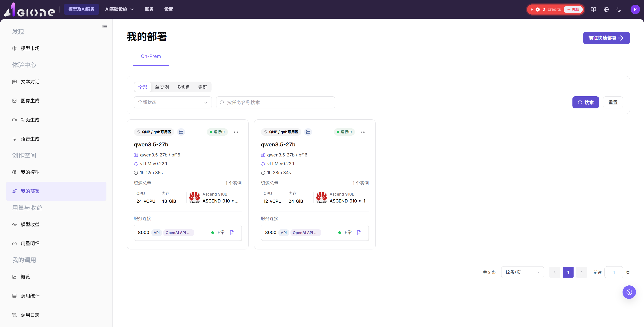Screen dimensions: 644x327
Task: Focus the 按任务名称搜索 search field
Action: coord(275,102)
